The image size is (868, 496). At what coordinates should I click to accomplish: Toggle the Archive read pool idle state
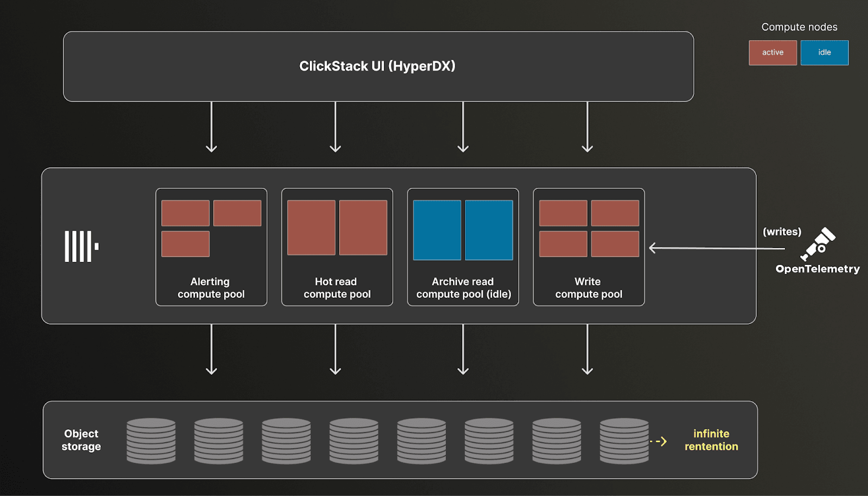coord(462,288)
